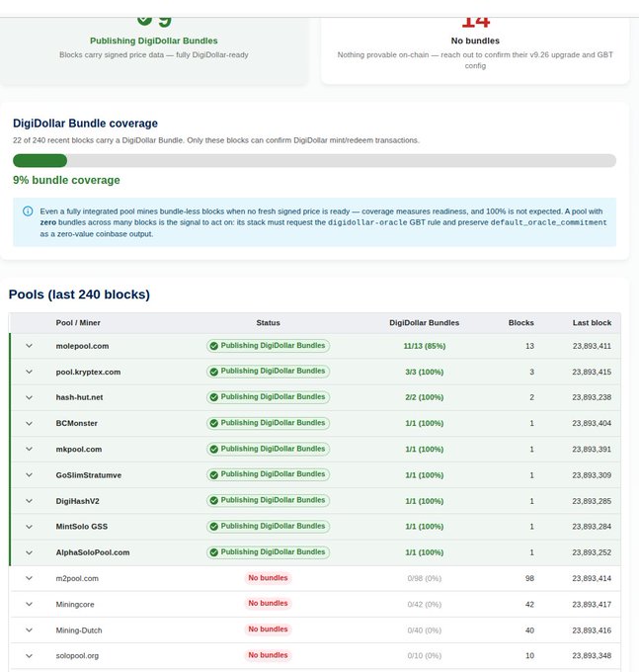
Task: Click the DigiDollar Bundles column header
Action: (424, 323)
